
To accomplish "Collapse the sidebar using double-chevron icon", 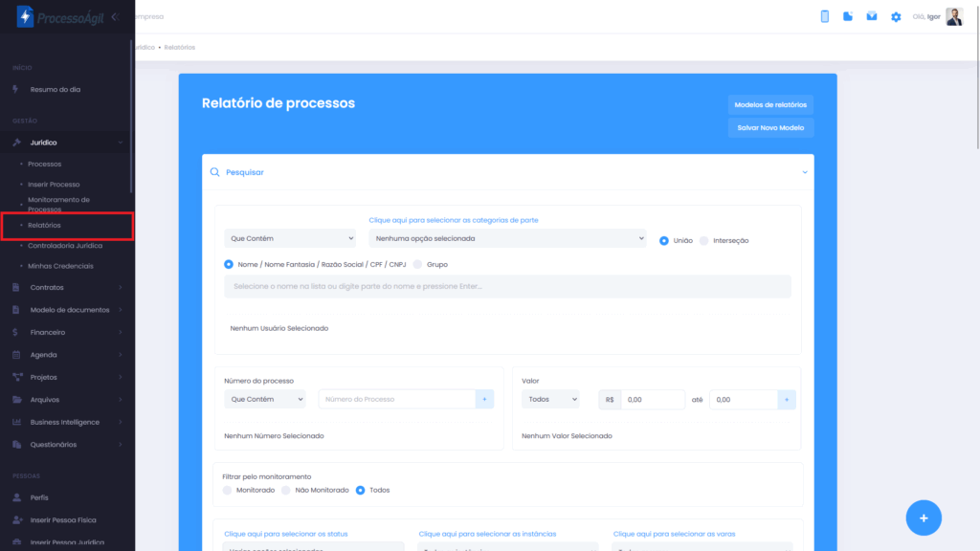I will 115,16.
